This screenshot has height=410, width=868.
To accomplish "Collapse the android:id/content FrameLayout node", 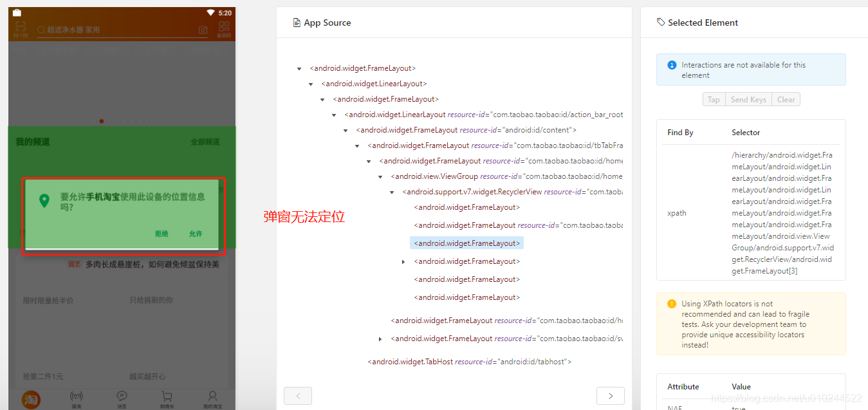I will coord(346,130).
